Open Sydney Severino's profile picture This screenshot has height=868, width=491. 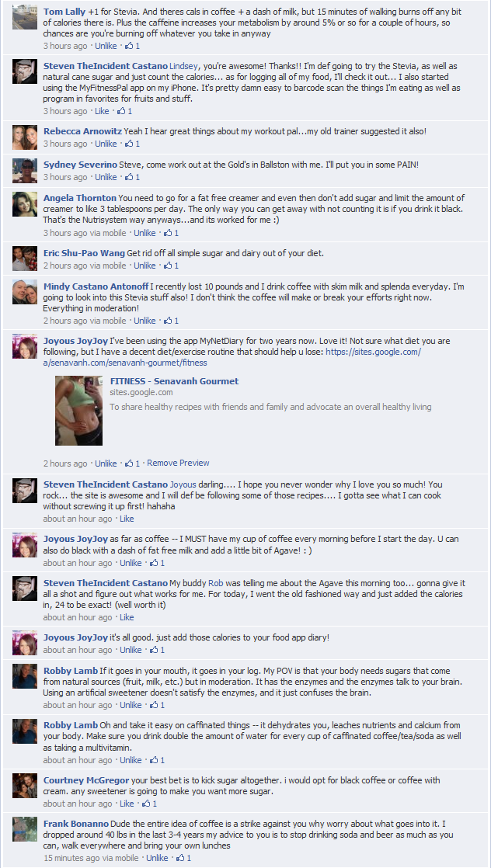click(x=25, y=171)
